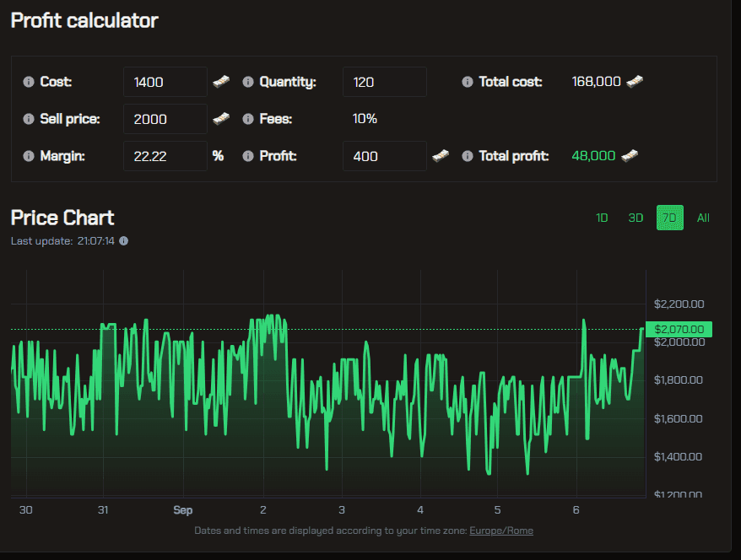
Task: Click the coin icon beside the Sell price input
Action: (220, 118)
